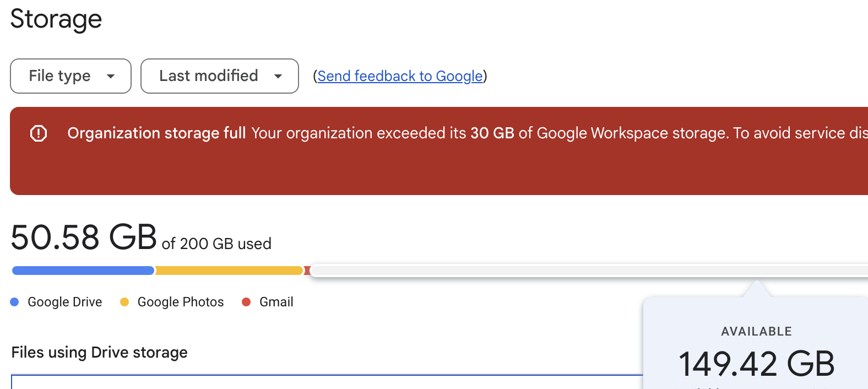The height and width of the screenshot is (389, 868).
Task: Select the Google Drive legend label
Action: [64, 302]
